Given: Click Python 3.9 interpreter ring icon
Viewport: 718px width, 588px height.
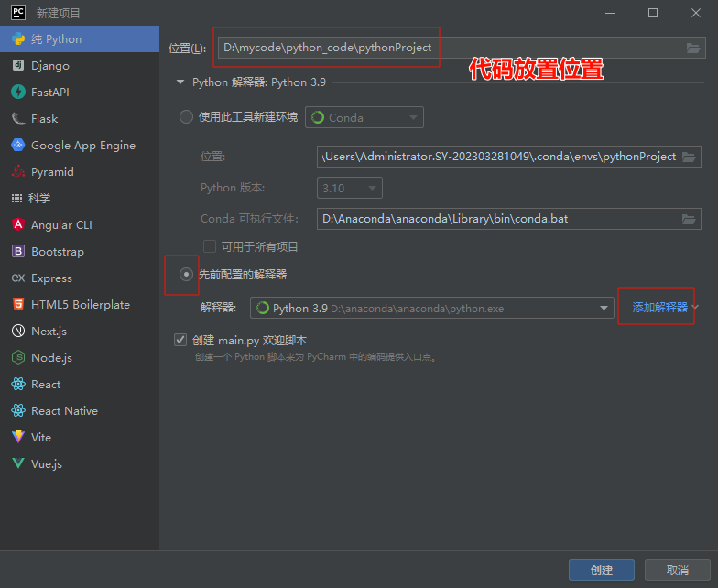Looking at the screenshot, I should coord(263,308).
